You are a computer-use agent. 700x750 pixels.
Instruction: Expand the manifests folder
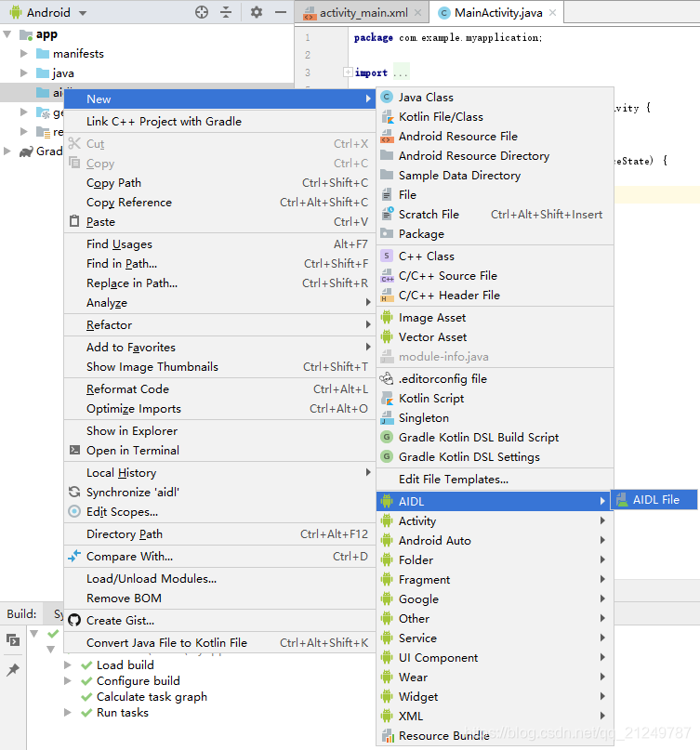24,54
